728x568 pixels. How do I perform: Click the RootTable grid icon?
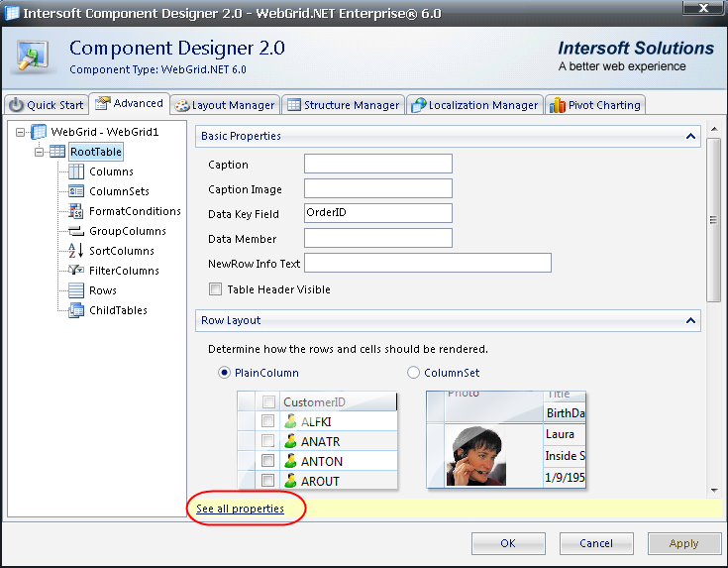[57, 152]
